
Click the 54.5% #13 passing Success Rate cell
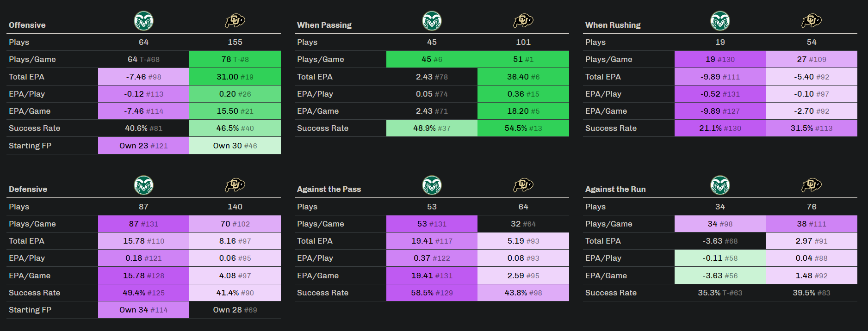point(523,128)
